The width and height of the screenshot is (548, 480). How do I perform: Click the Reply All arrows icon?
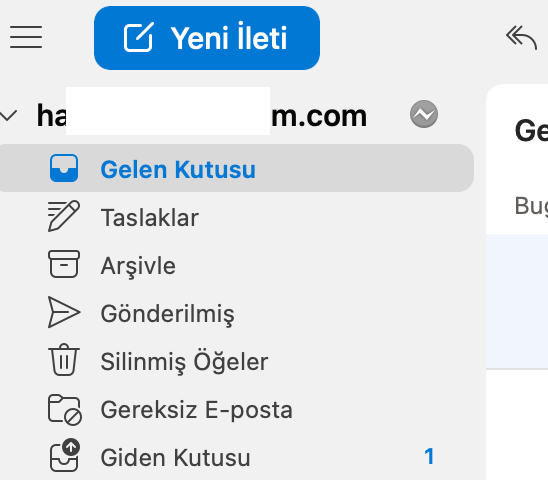pos(521,37)
